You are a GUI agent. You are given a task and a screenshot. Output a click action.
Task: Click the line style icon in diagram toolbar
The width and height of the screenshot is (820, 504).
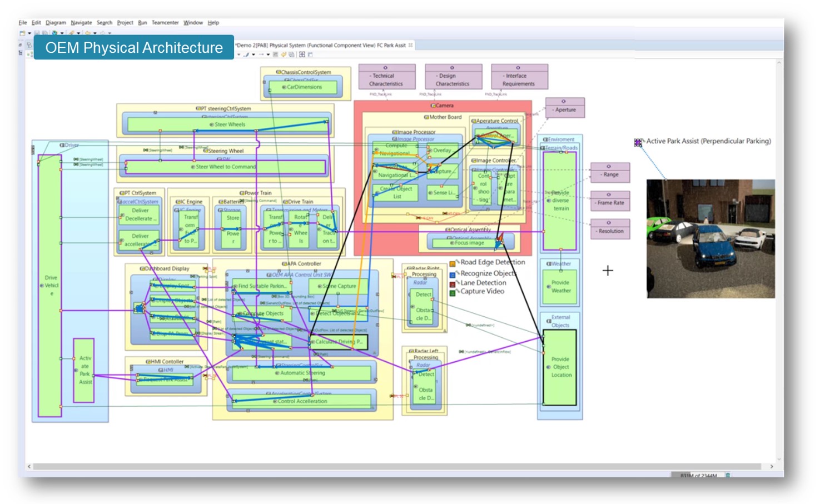246,54
